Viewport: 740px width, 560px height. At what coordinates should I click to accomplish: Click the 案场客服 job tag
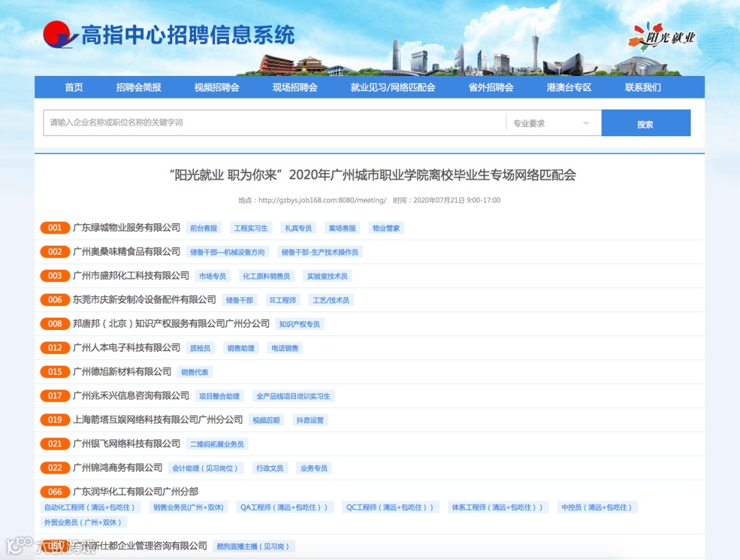pos(342,228)
